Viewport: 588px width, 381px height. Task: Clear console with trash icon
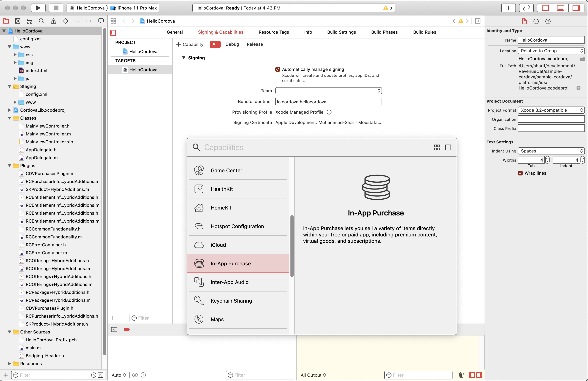point(461,375)
